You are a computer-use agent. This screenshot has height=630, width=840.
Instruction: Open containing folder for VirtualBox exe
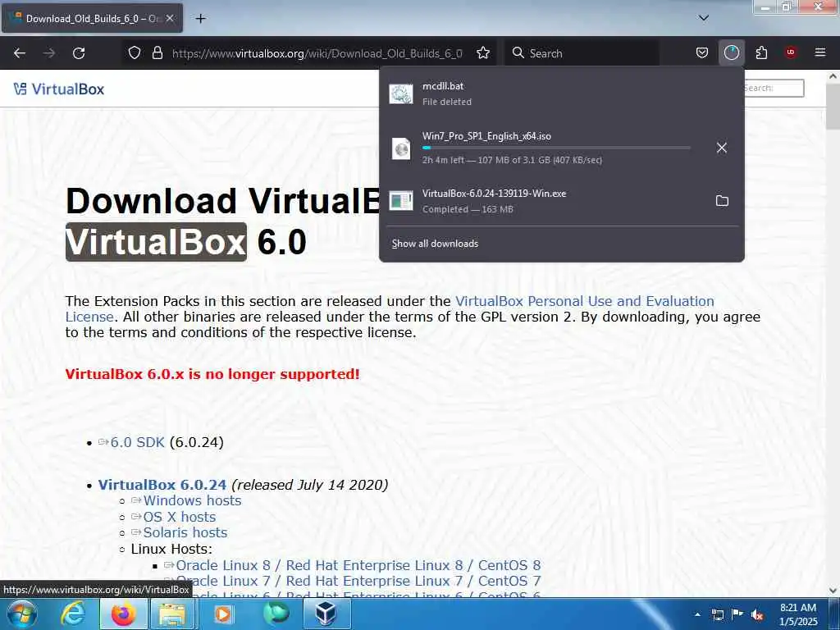[722, 201]
